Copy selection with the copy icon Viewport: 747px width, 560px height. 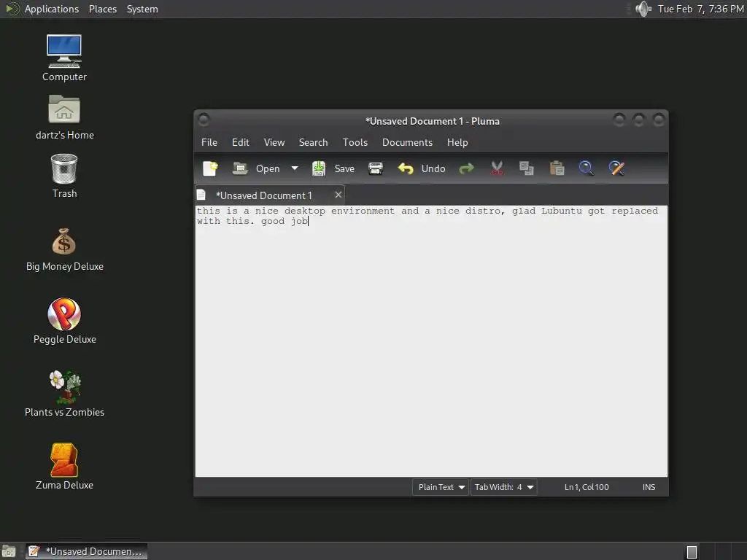(x=526, y=168)
